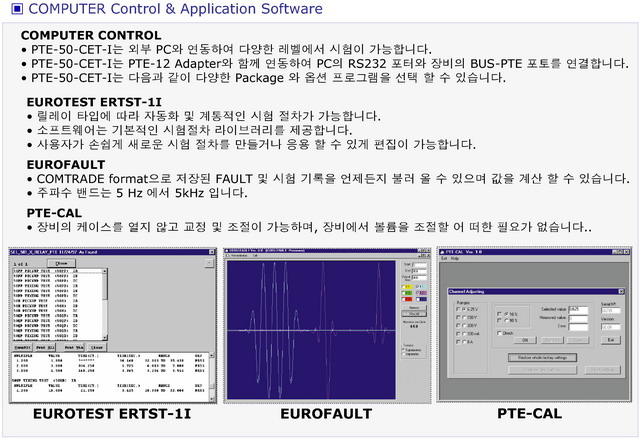Click the 'PTE-CAL' caption under right thumbnail
The height and width of the screenshot is (439, 640).
point(529,414)
